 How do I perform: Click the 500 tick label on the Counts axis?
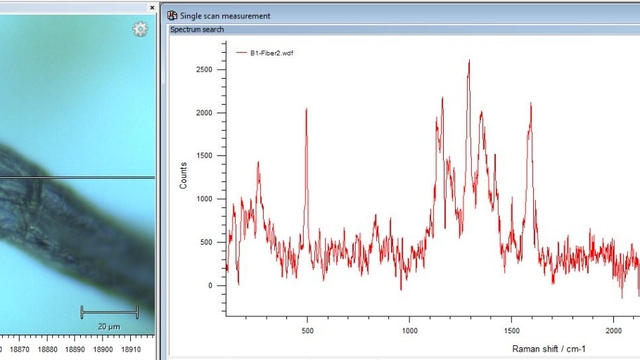206,242
